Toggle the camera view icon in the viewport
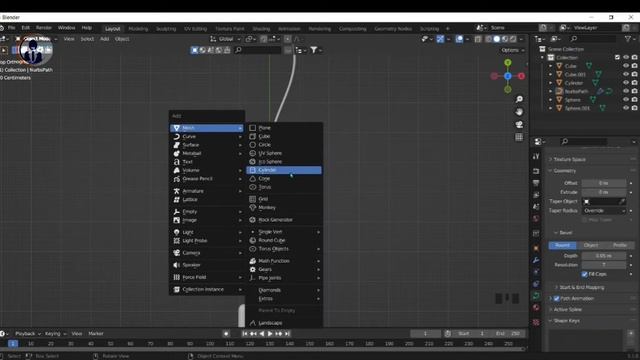Image resolution: width=640 pixels, height=360 pixels. tap(519, 124)
